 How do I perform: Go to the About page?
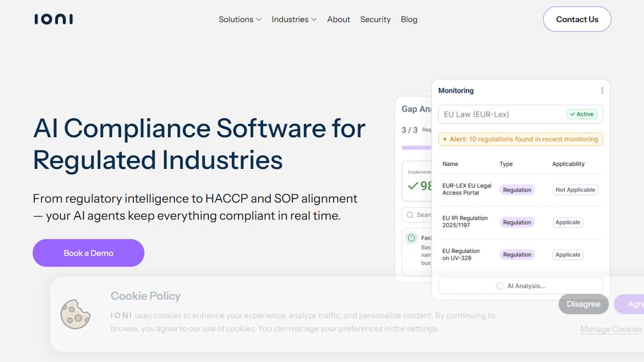pos(339,20)
